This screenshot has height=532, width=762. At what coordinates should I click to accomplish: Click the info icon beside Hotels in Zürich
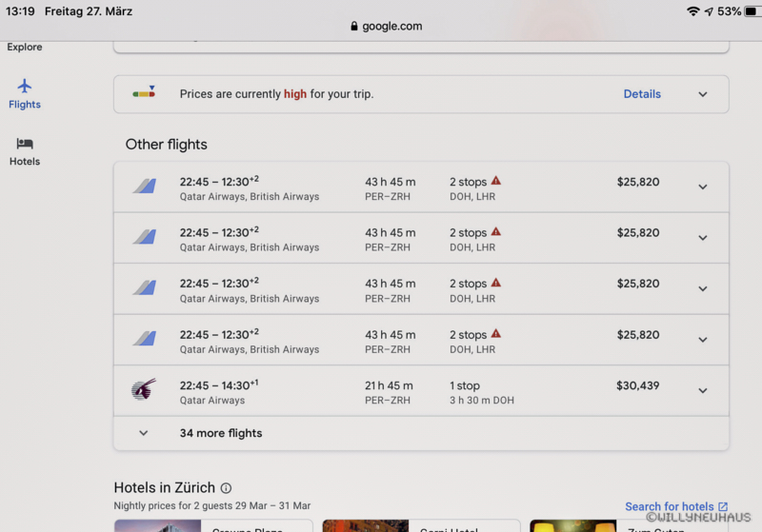point(226,488)
